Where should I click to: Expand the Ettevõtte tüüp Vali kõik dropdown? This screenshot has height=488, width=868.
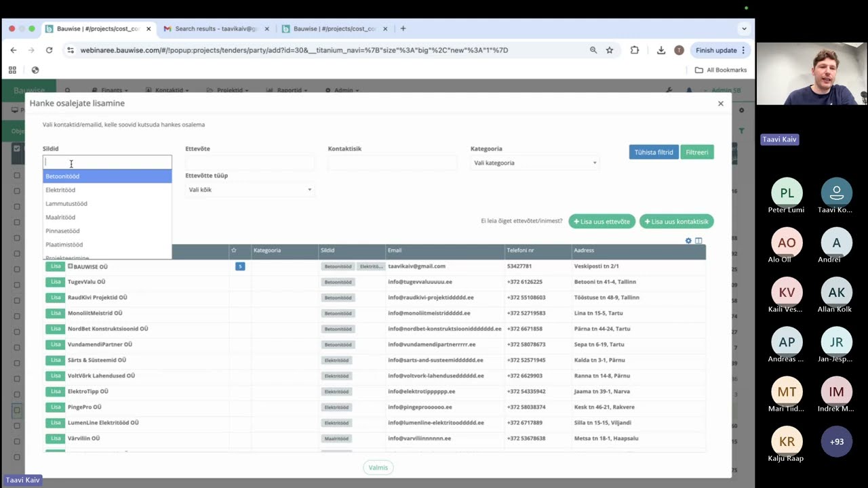coord(250,190)
